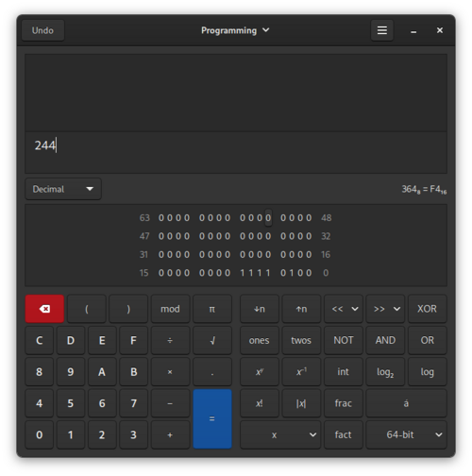Expand the 64-bit word size dropdown
Image resolution: width=472 pixels, height=476 pixels.
pos(406,434)
